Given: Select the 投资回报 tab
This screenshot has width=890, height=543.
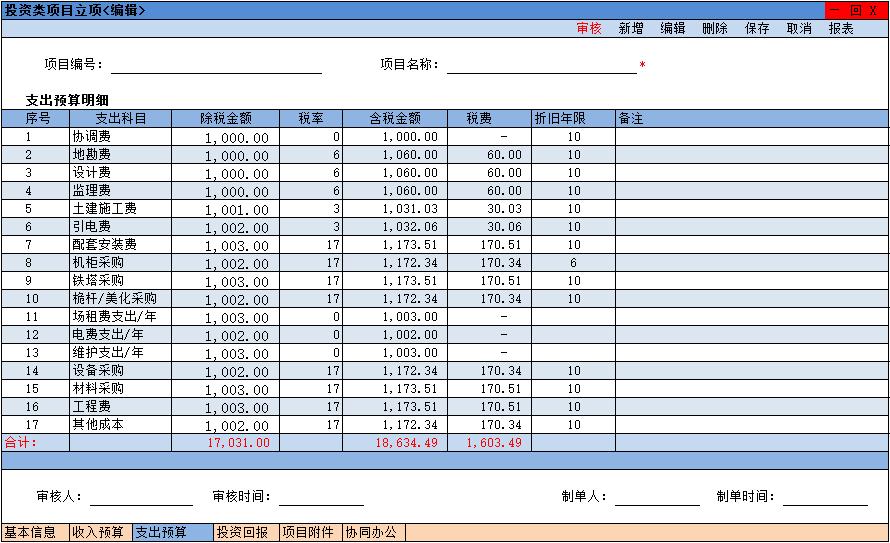Looking at the screenshot, I should [x=243, y=532].
